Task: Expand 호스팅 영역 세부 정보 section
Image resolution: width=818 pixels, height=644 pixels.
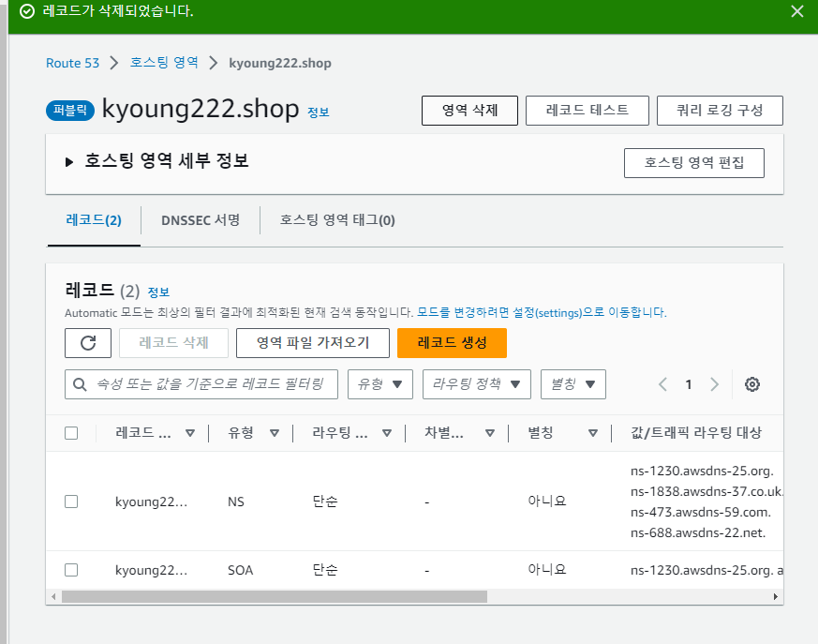Action: (x=68, y=162)
